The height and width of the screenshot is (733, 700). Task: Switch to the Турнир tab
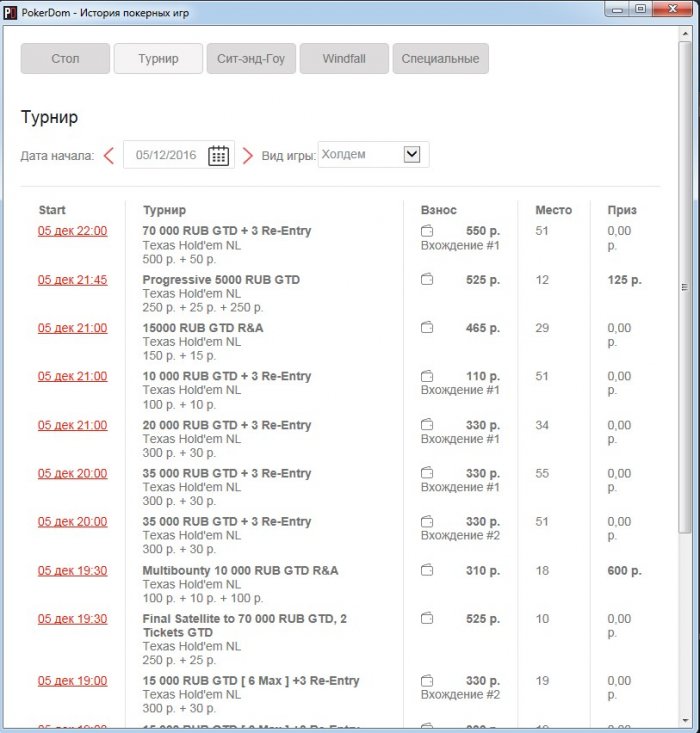point(158,58)
